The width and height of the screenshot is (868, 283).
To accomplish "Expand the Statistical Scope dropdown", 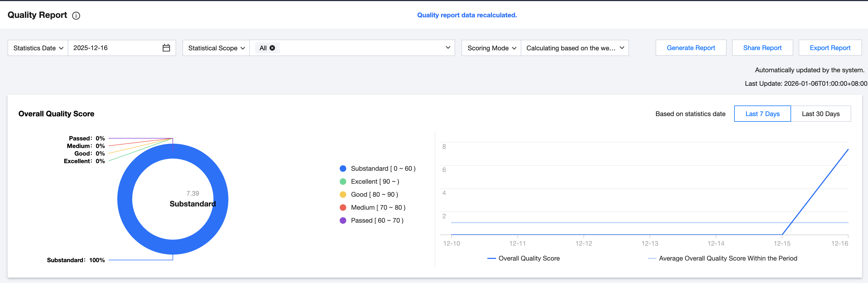I will [216, 48].
